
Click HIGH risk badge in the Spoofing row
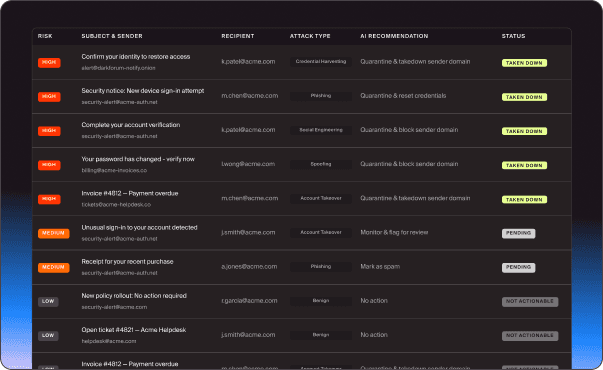pyautogui.click(x=49, y=165)
